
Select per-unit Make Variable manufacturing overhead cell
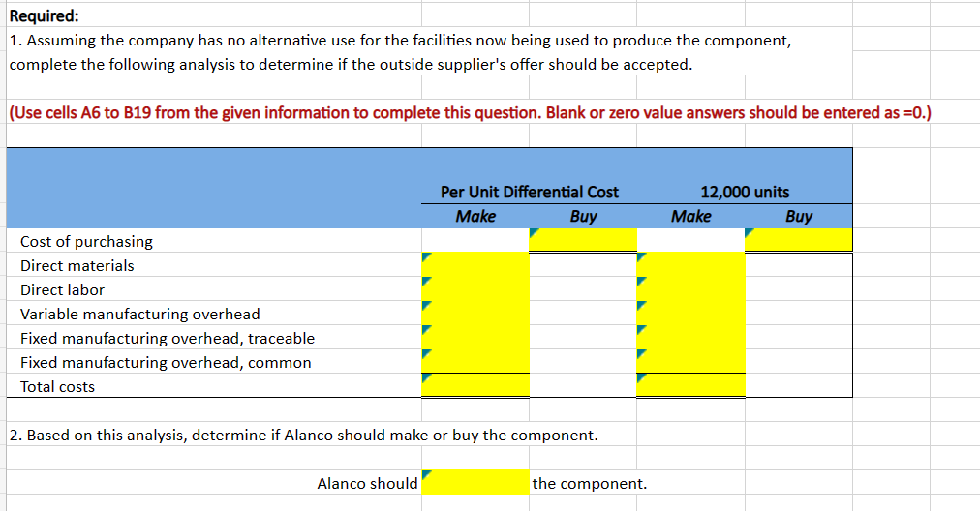(x=475, y=313)
